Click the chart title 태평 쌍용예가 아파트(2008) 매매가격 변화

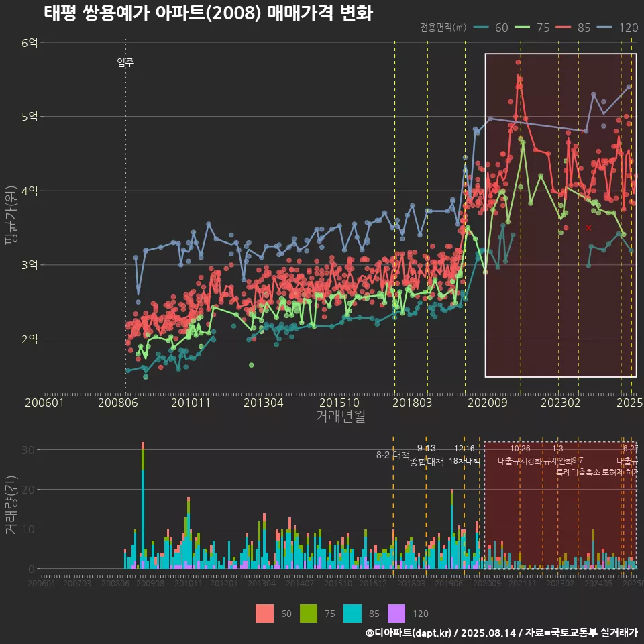(208, 13)
